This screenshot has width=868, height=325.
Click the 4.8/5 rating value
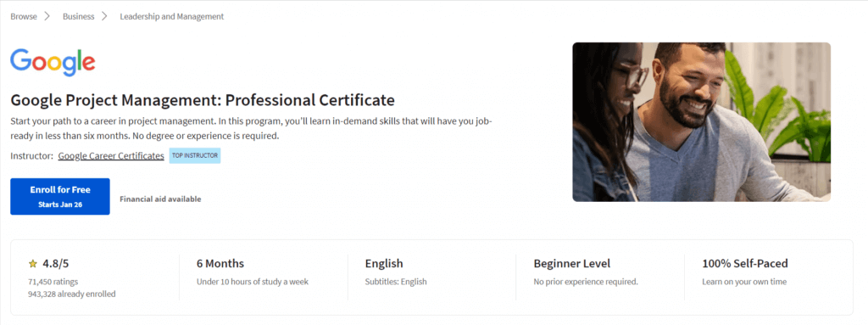[x=58, y=263]
